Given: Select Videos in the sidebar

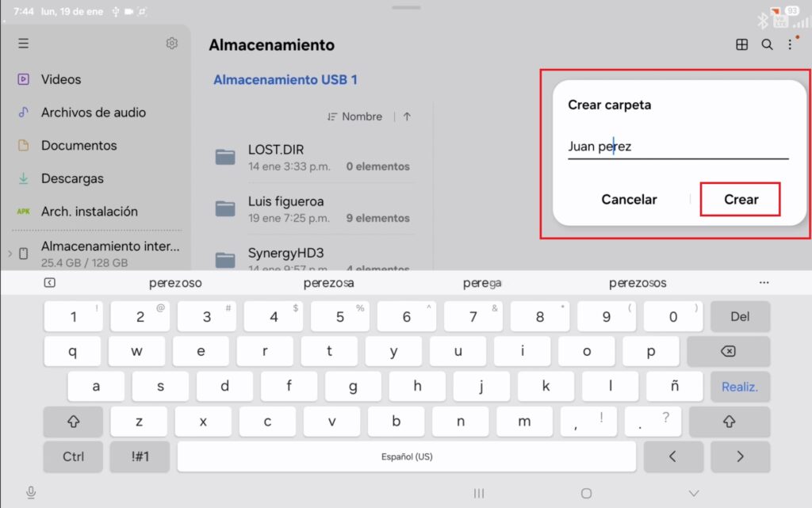Looking at the screenshot, I should tap(61, 79).
